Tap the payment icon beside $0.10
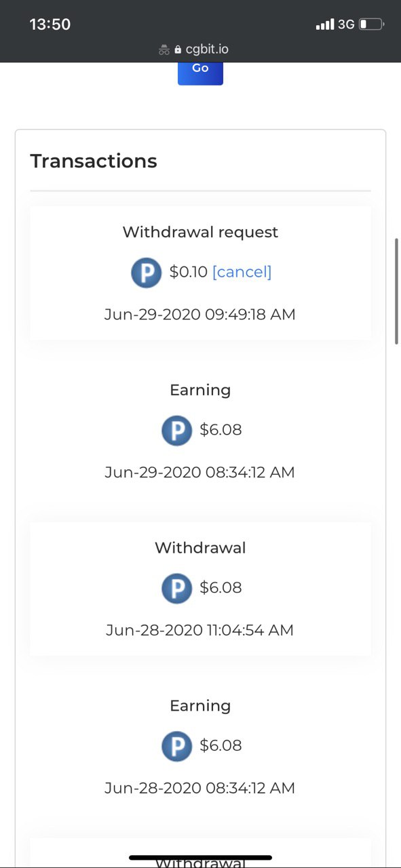 [146, 273]
